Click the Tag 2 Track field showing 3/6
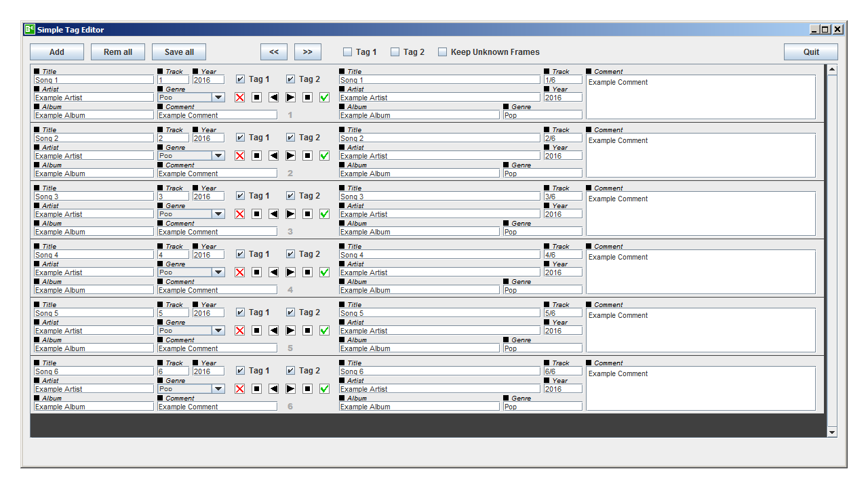868x488 pixels. (563, 197)
